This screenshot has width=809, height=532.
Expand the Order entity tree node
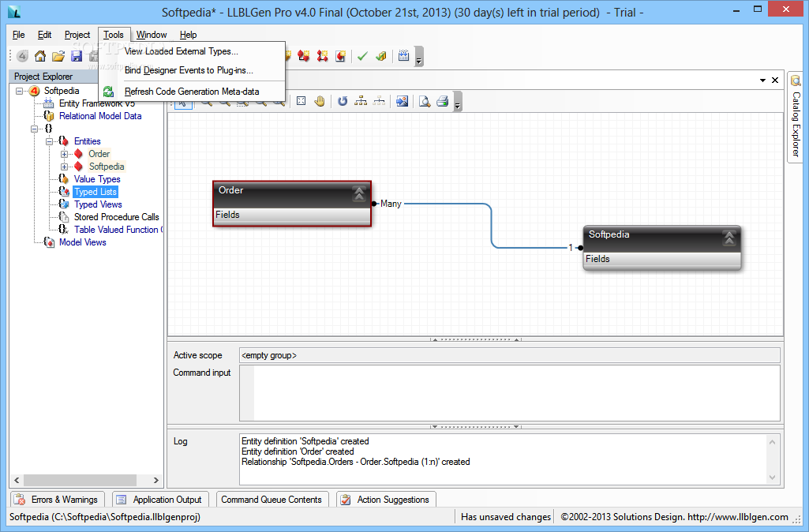[x=64, y=154]
